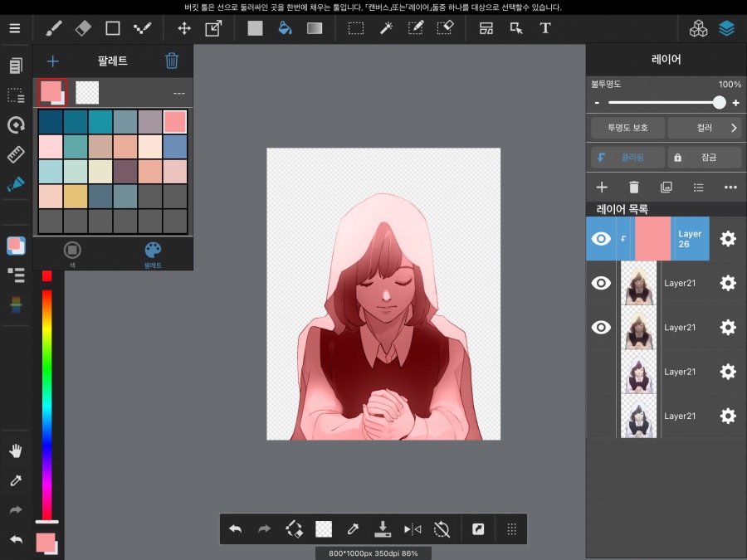Add a new layer with the plus icon

601,187
